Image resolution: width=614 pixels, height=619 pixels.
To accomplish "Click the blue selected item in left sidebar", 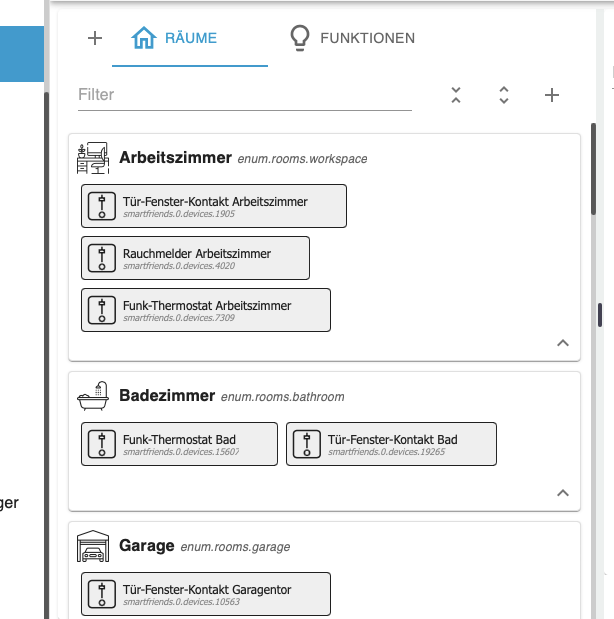I will (22, 54).
